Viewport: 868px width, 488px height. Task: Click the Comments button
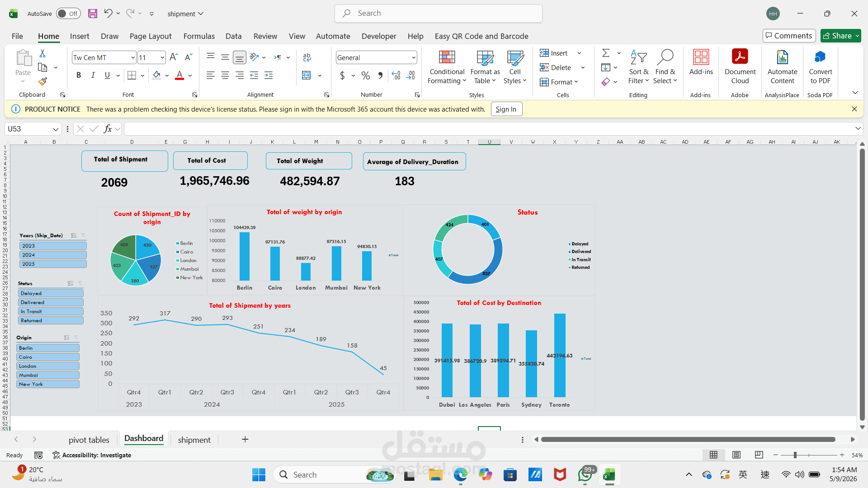pos(789,36)
